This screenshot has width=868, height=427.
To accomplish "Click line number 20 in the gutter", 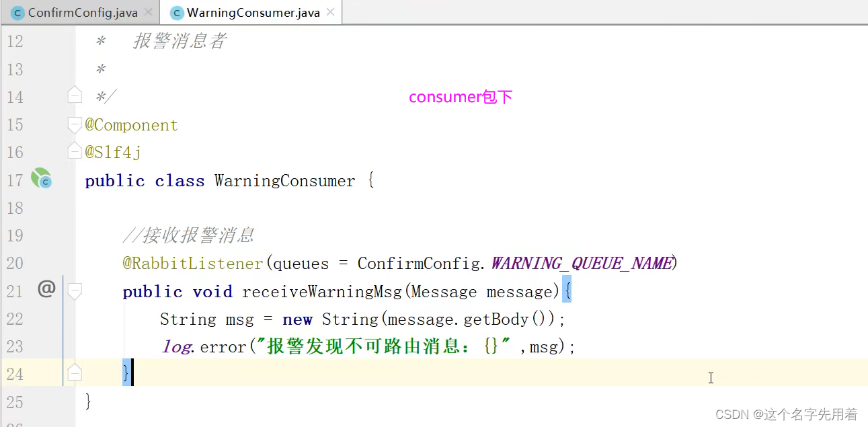I will coord(15,264).
